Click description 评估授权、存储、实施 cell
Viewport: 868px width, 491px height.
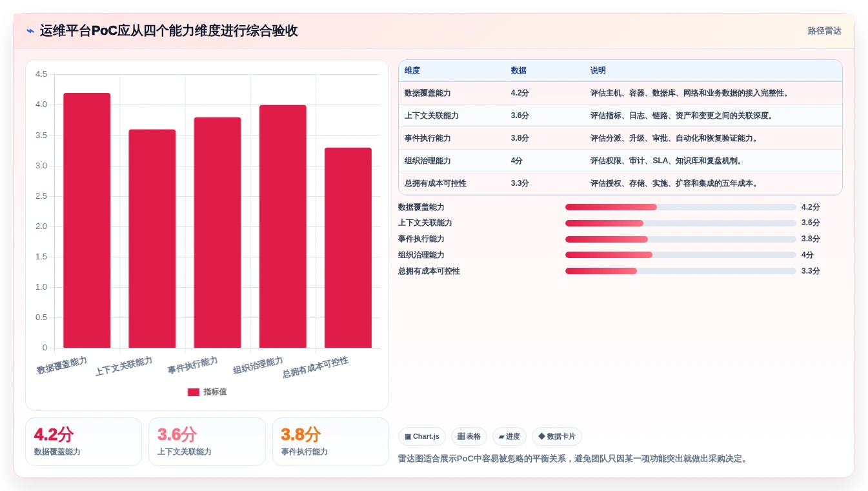coord(674,183)
